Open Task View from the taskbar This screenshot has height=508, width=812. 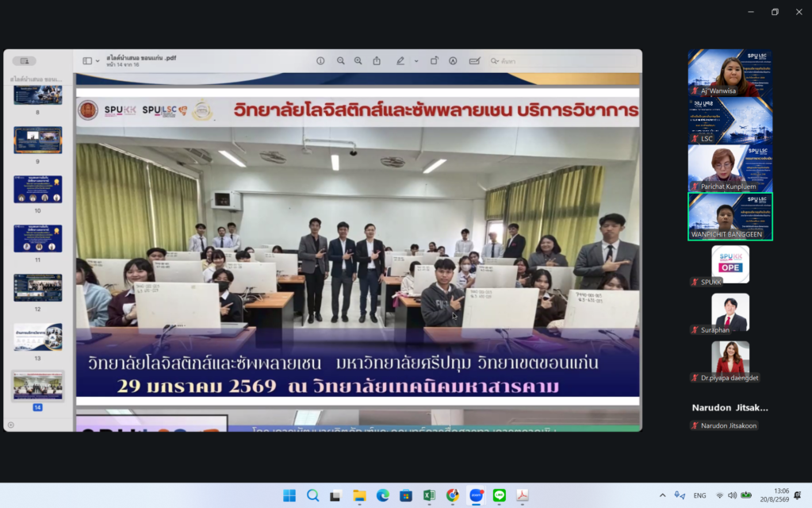tap(335, 495)
